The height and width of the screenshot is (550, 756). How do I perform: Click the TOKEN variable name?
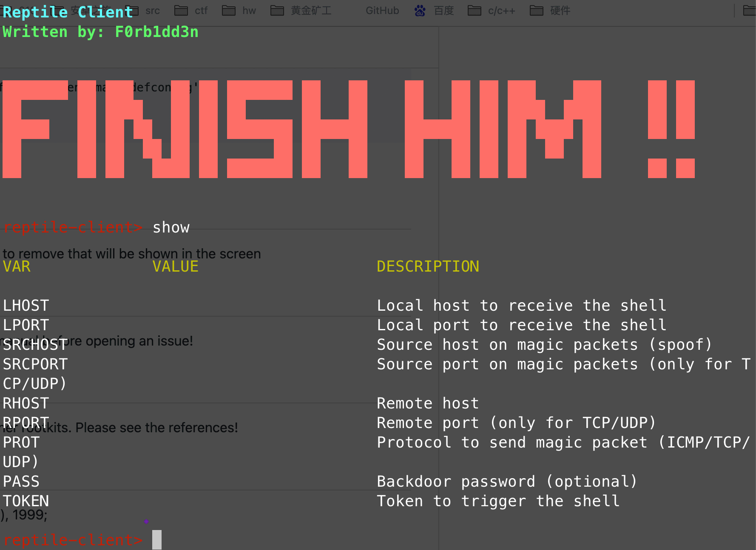click(x=26, y=501)
